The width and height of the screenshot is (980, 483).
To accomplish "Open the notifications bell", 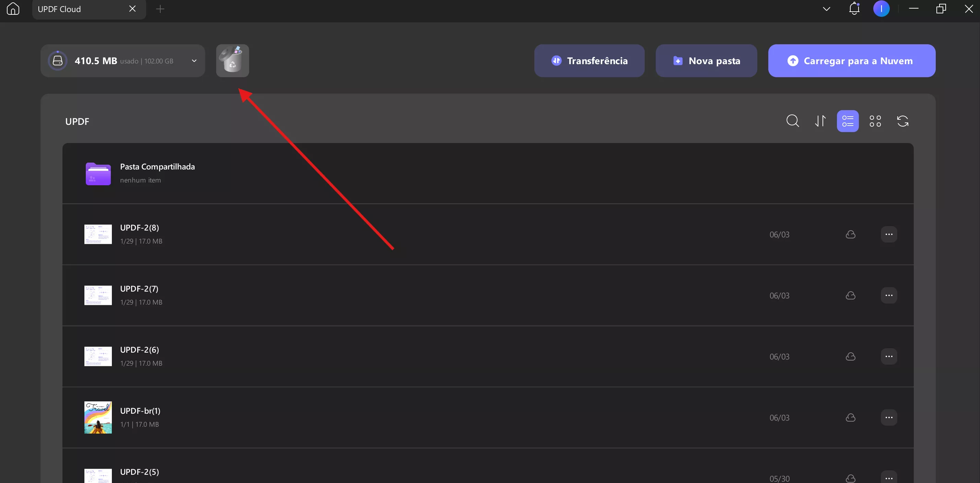I will 854,8.
